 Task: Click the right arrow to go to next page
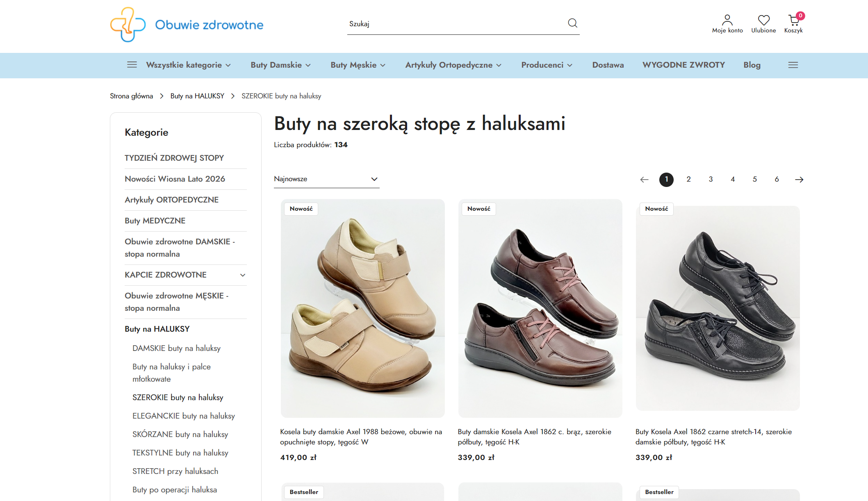799,180
